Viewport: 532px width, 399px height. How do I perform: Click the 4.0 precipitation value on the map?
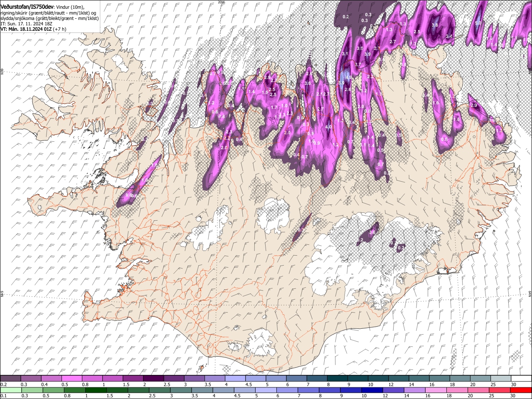tap(328, 127)
